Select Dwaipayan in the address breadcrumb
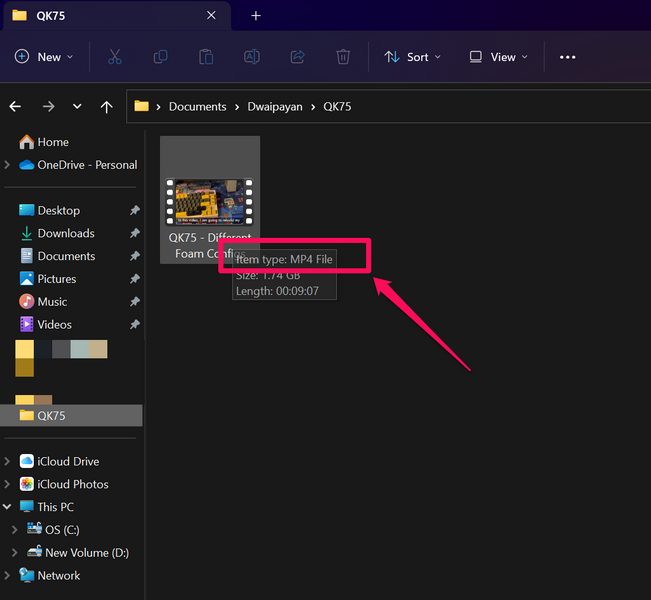Image resolution: width=651 pixels, height=600 pixels. (274, 107)
